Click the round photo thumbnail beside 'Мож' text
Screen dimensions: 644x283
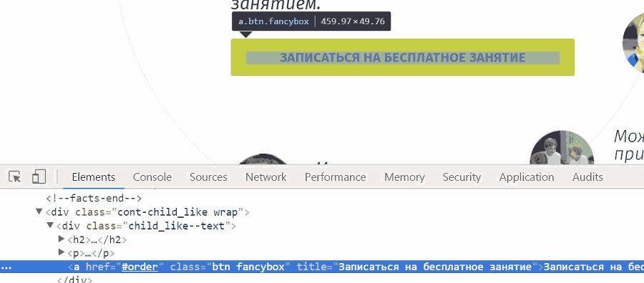[x=562, y=149]
